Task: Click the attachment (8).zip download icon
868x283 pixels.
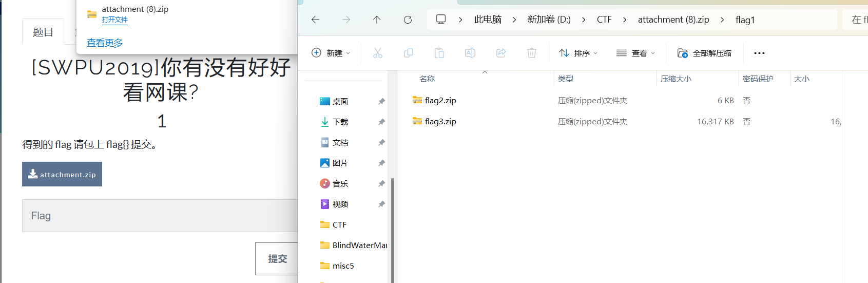Action: [x=92, y=14]
